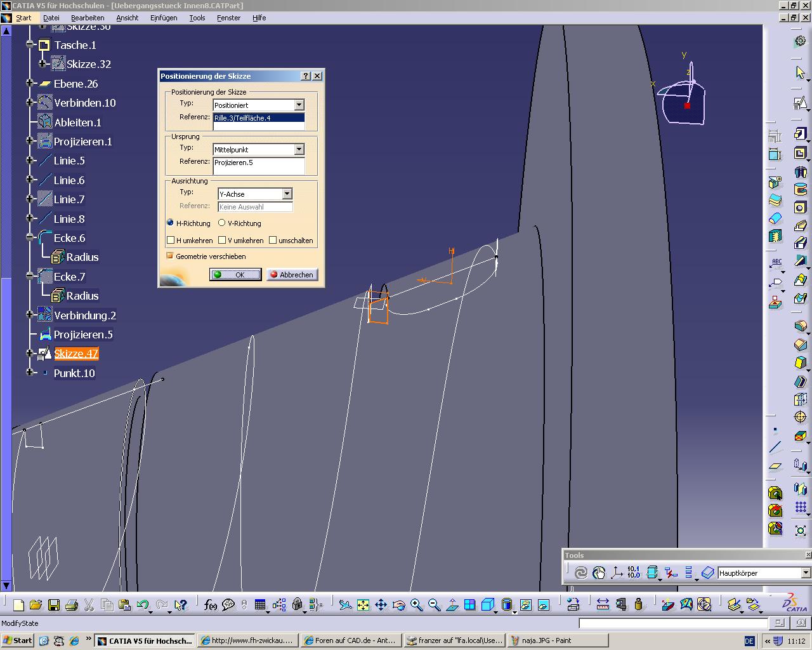
Task: Toggle the Geometrie verschieben checkbox
Action: 169,256
